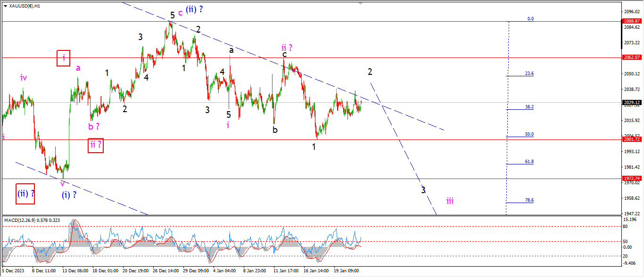Viewport: 644px width, 277px height.
Task: Select the pink 'iv' wave label
Action: (x=24, y=78)
